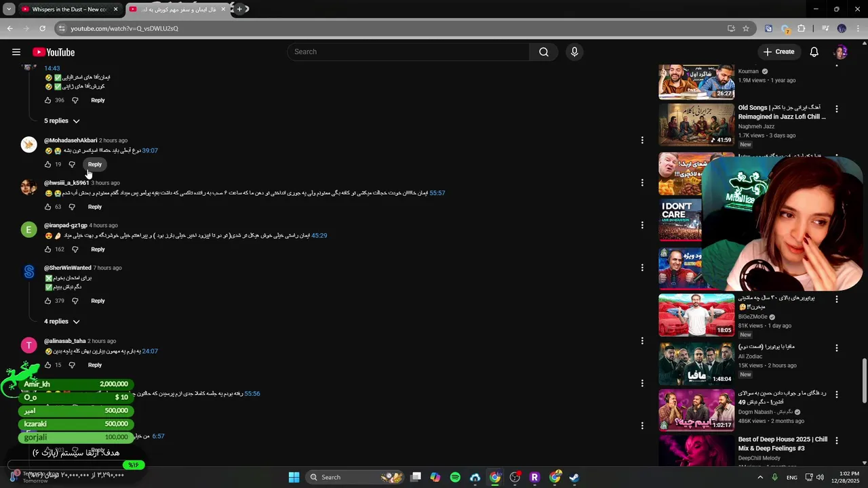
Task: Click the Chrome address bar URL
Action: [x=125, y=28]
